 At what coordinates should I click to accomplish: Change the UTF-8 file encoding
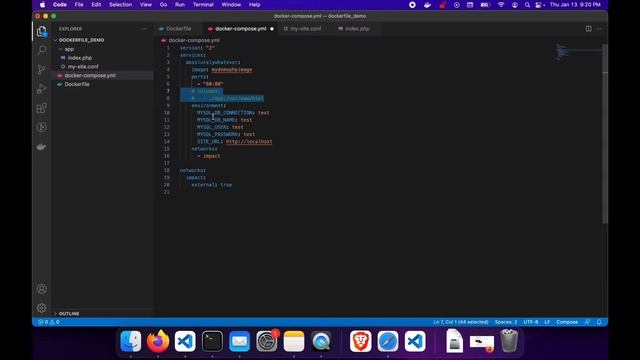(x=531, y=322)
